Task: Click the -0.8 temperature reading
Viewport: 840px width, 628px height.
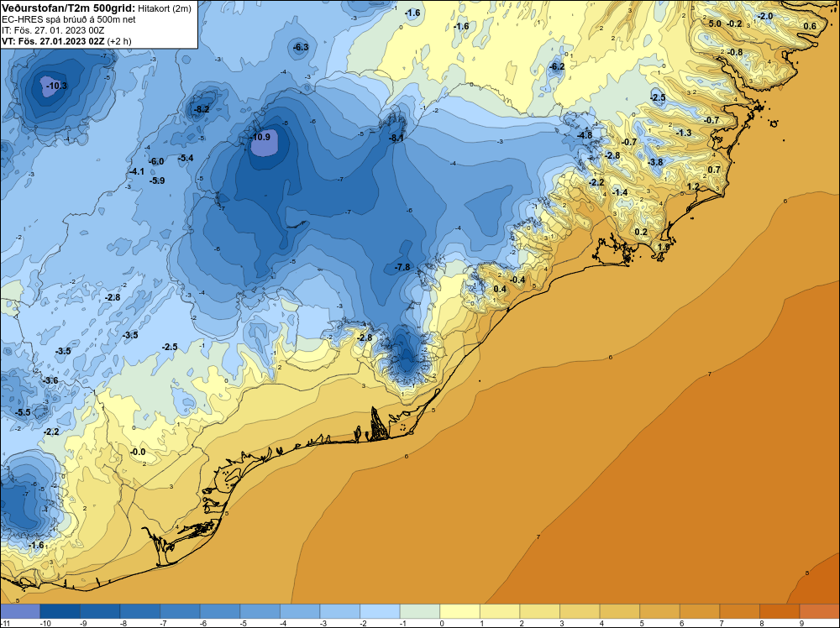Action: point(735,52)
